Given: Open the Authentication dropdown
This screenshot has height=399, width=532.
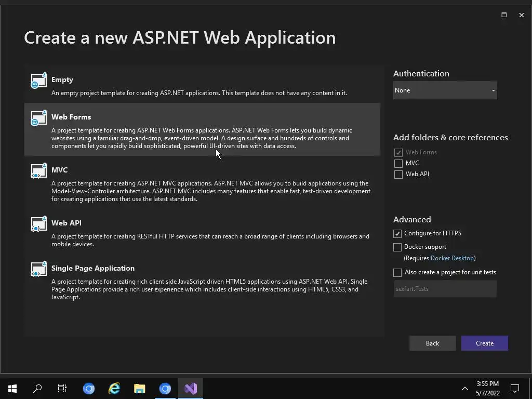Looking at the screenshot, I should coord(445,90).
